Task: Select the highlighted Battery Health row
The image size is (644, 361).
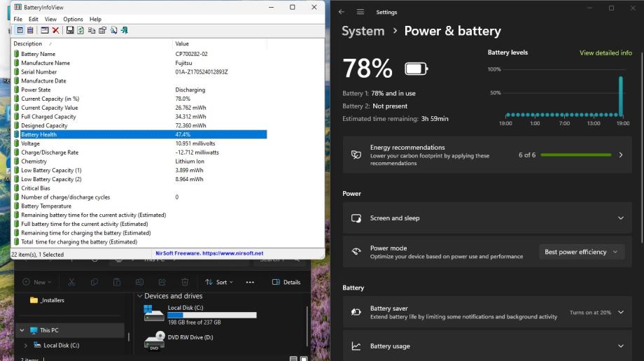Action: (139, 134)
